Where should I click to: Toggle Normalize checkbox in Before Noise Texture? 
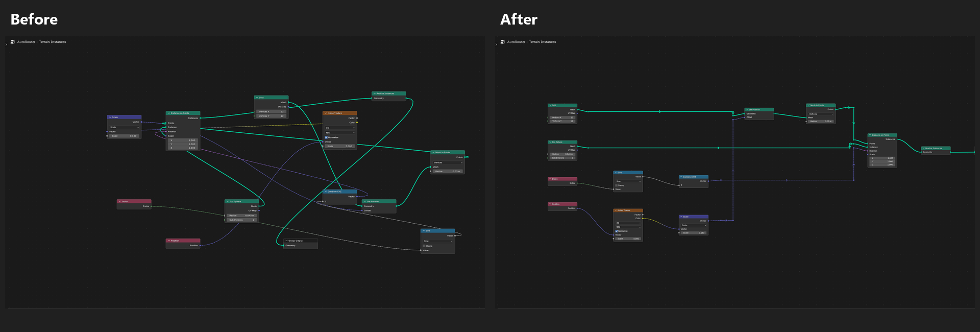tap(326, 137)
